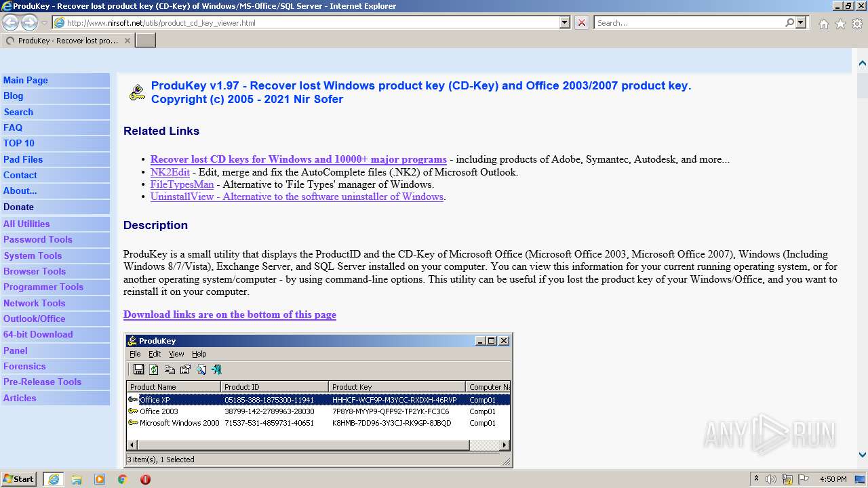Viewport: 868px width, 488px height.
Task: Open Pre-Release Tools link
Action: point(55,382)
